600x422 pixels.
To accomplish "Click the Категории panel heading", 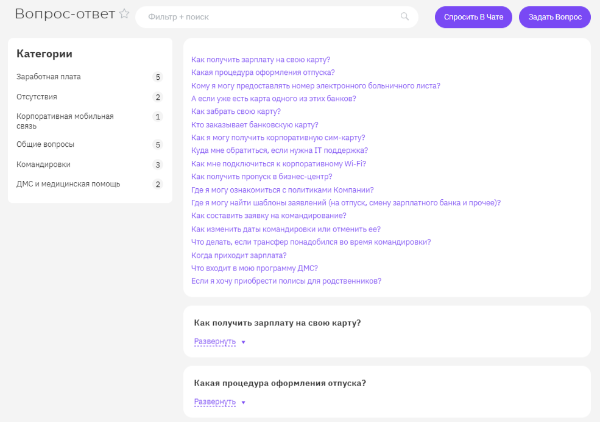I will click(x=44, y=54).
